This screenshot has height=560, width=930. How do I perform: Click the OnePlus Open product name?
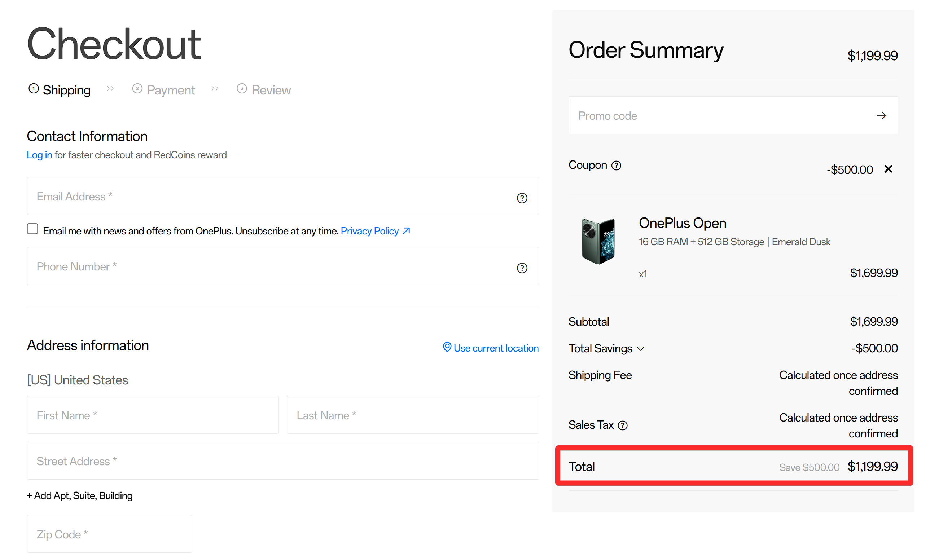pos(683,223)
